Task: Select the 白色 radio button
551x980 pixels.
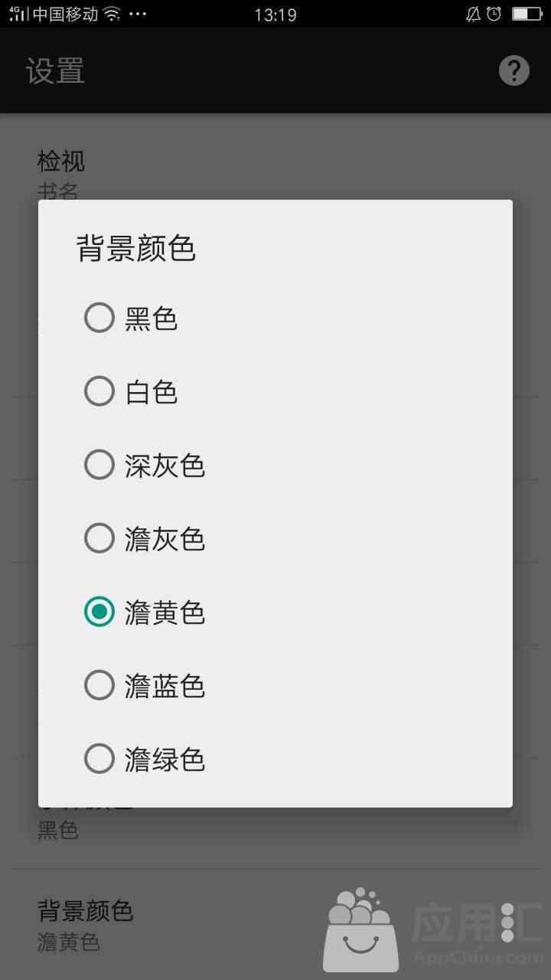Action: (x=99, y=391)
